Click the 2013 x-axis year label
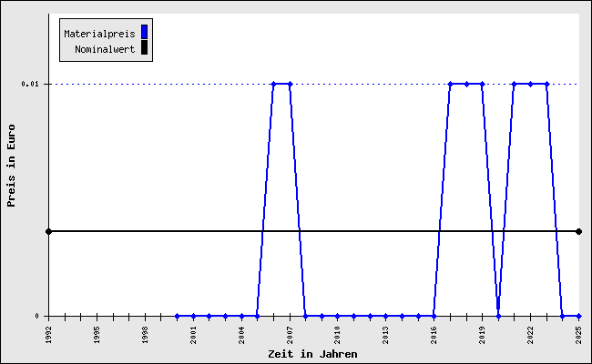The image size is (592, 364). pos(385,335)
